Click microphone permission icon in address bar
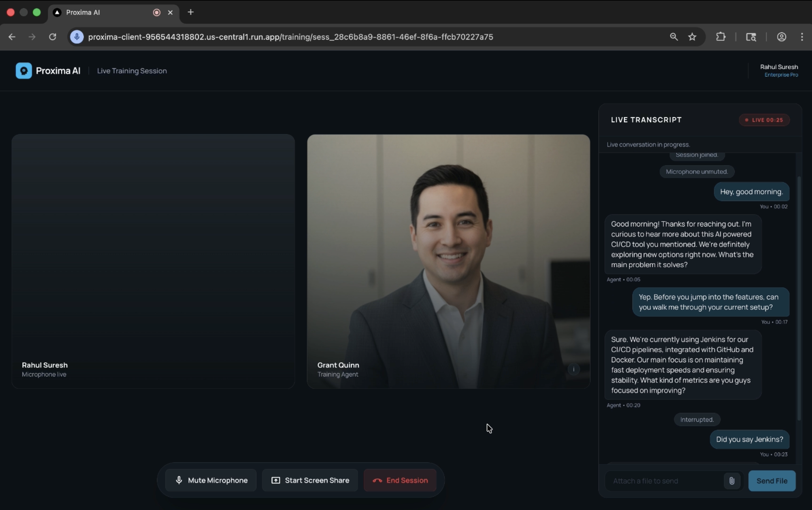This screenshot has height=510, width=812. tap(77, 37)
